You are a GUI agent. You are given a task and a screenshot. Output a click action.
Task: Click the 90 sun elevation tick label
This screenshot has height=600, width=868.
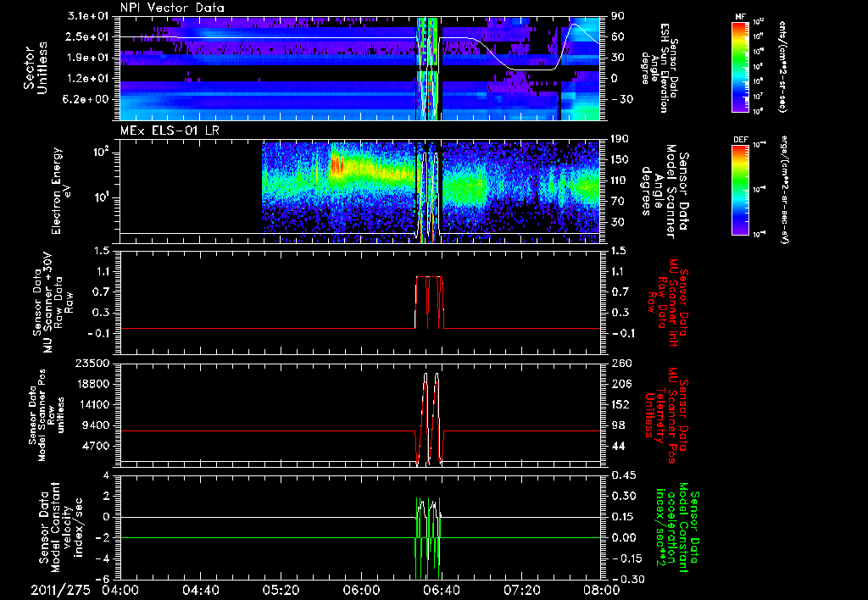(x=617, y=16)
